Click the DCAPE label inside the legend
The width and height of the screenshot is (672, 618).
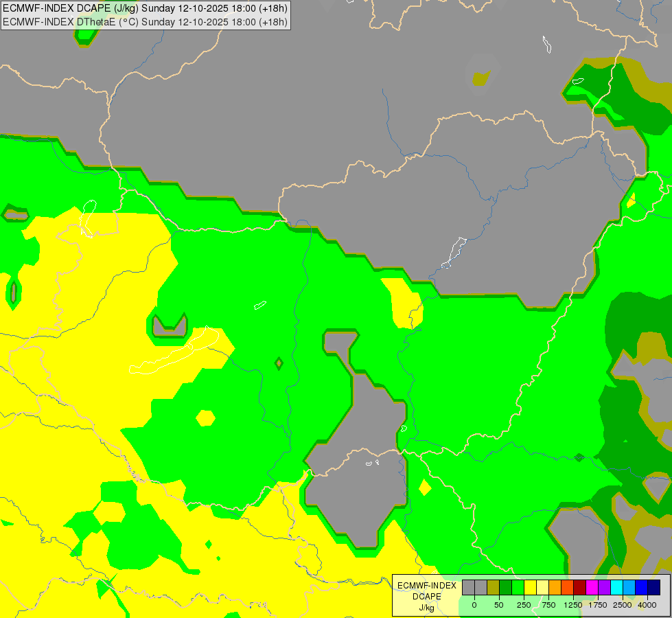[x=426, y=597]
